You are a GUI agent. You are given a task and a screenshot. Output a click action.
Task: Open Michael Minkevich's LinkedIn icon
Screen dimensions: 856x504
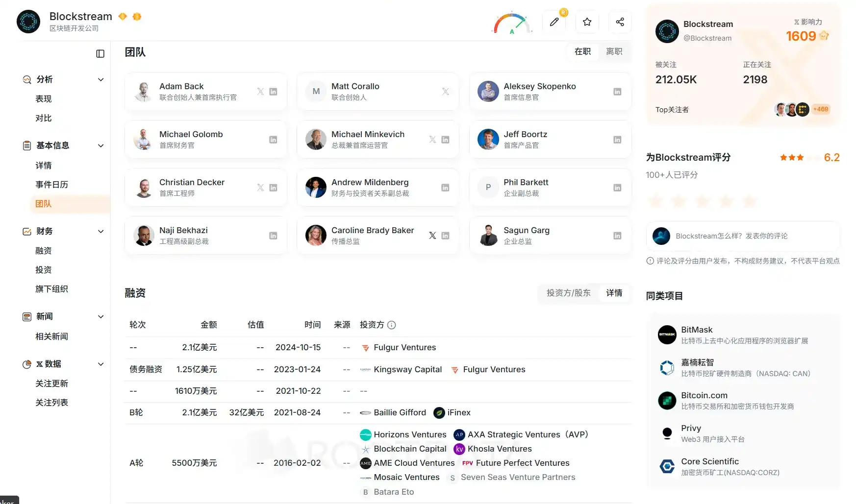tap(446, 140)
